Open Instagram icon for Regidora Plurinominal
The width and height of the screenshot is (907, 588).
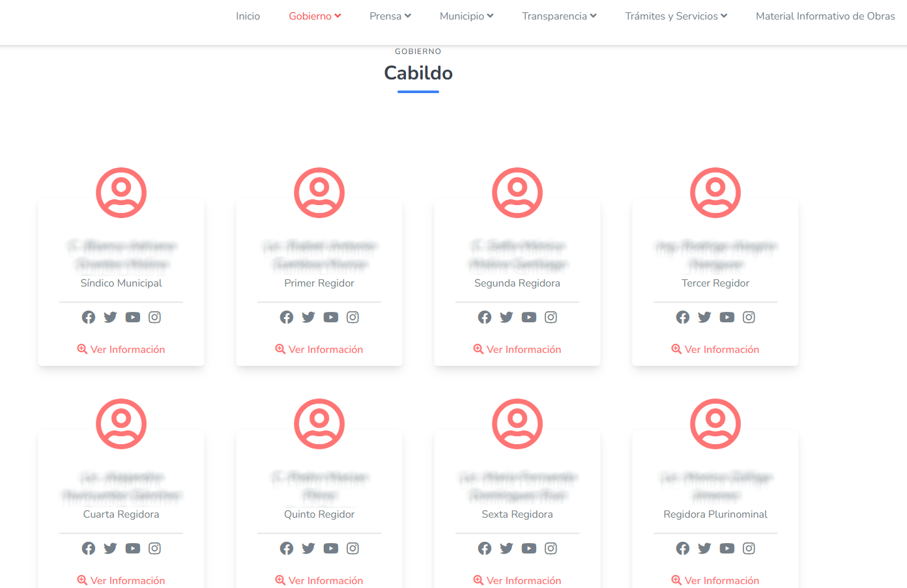pyautogui.click(x=749, y=548)
